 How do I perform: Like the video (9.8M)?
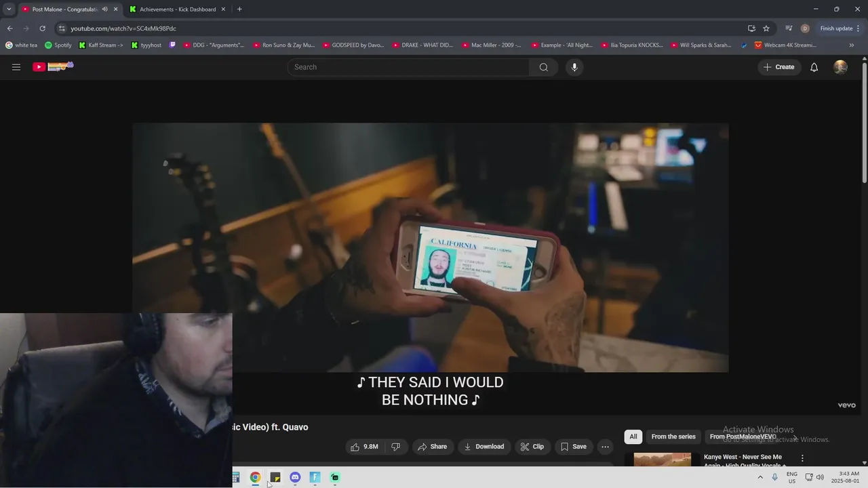tap(364, 447)
